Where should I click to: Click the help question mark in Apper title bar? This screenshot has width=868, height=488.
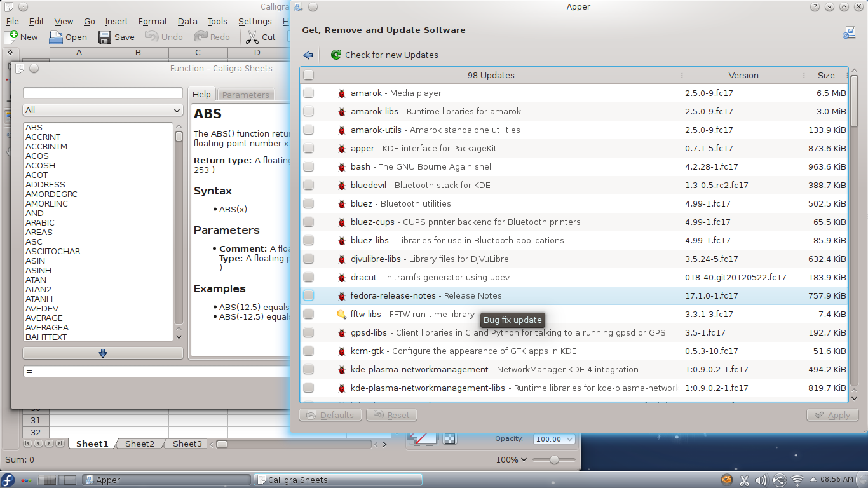815,7
